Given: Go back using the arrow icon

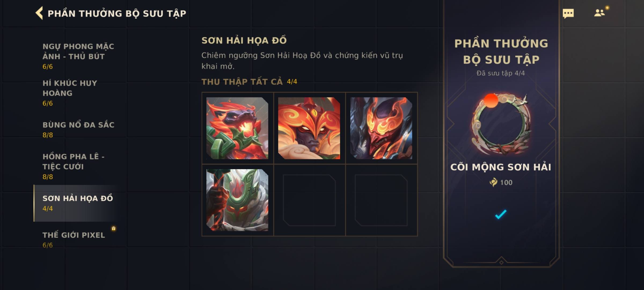Looking at the screenshot, I should click(x=39, y=13).
